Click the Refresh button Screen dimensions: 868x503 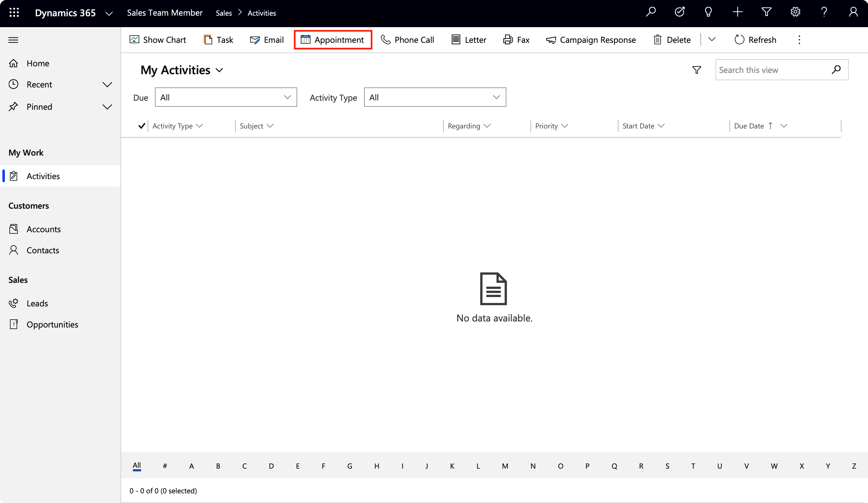(x=755, y=40)
